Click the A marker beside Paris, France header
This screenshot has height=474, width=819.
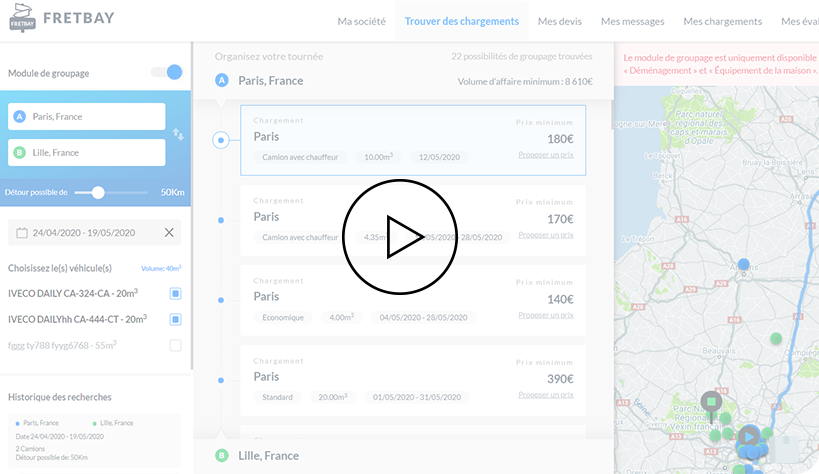click(222, 80)
